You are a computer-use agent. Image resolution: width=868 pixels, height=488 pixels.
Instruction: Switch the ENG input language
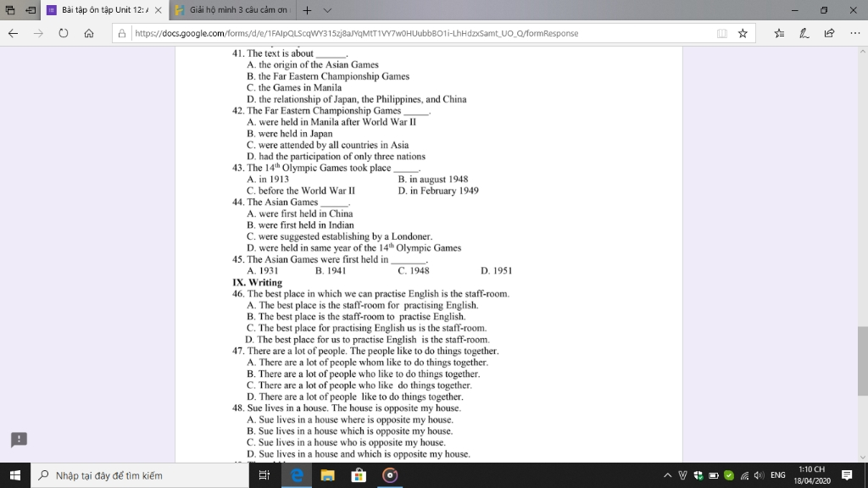coord(778,475)
